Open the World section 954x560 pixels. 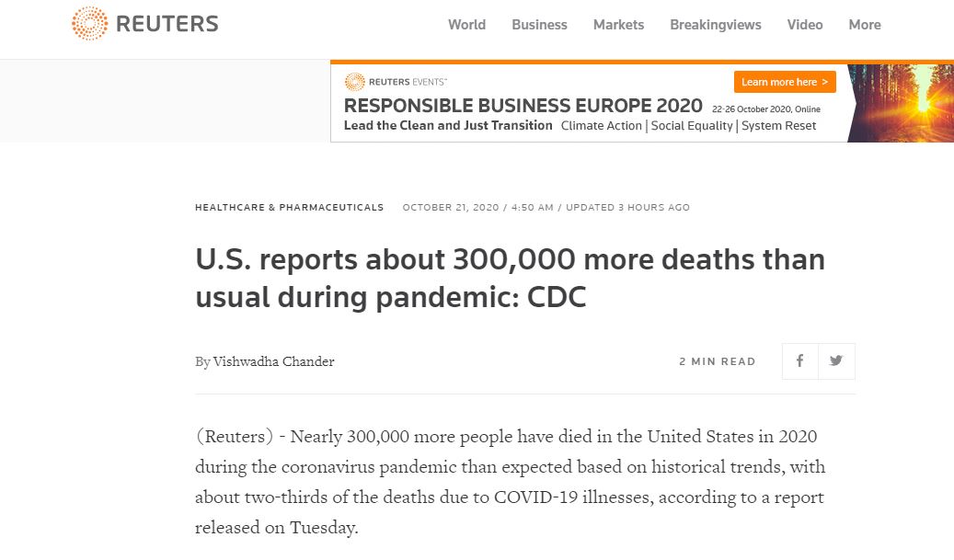pyautogui.click(x=466, y=25)
